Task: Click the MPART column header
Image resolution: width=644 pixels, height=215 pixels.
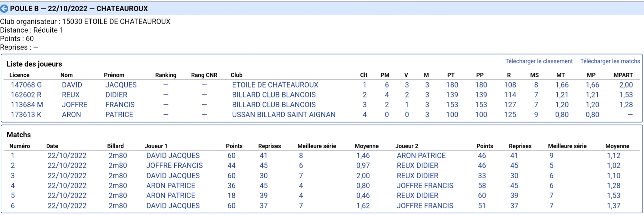Action: point(623,75)
